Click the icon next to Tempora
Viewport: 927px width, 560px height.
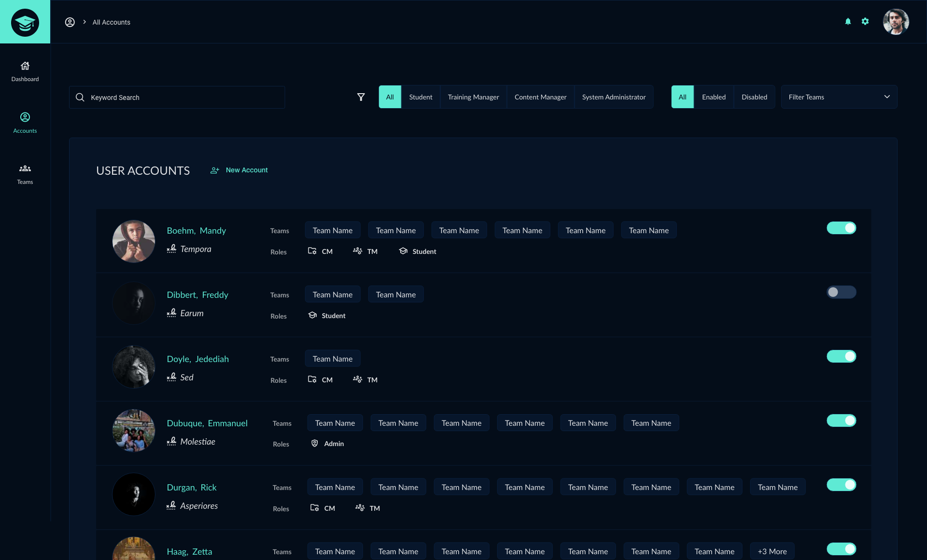pyautogui.click(x=171, y=249)
